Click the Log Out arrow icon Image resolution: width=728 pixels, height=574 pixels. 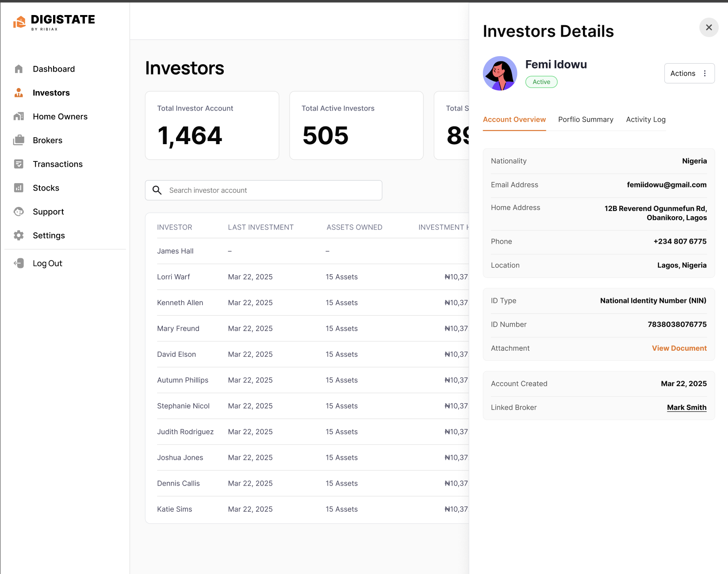point(19,263)
